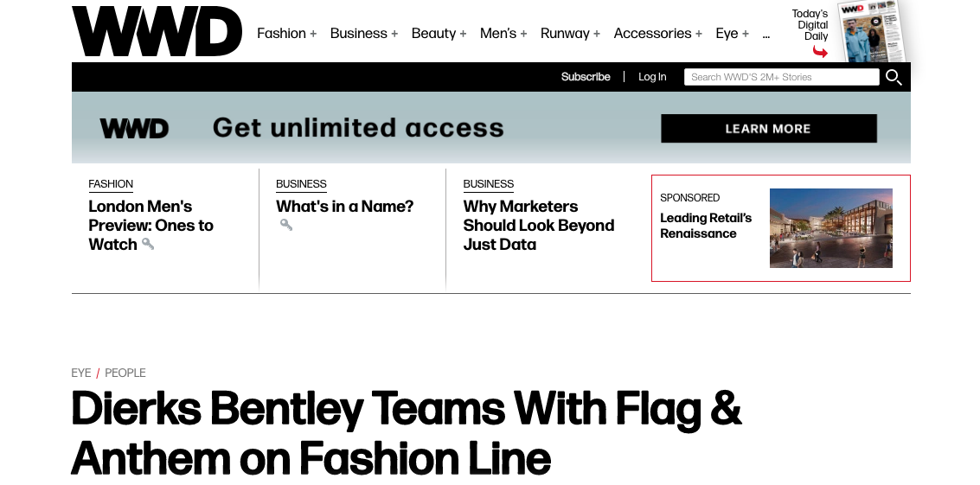Expand the Business menu plus sign

click(394, 34)
